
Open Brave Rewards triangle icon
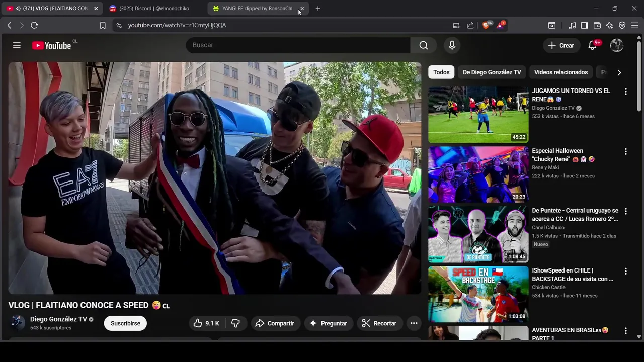coord(501,25)
